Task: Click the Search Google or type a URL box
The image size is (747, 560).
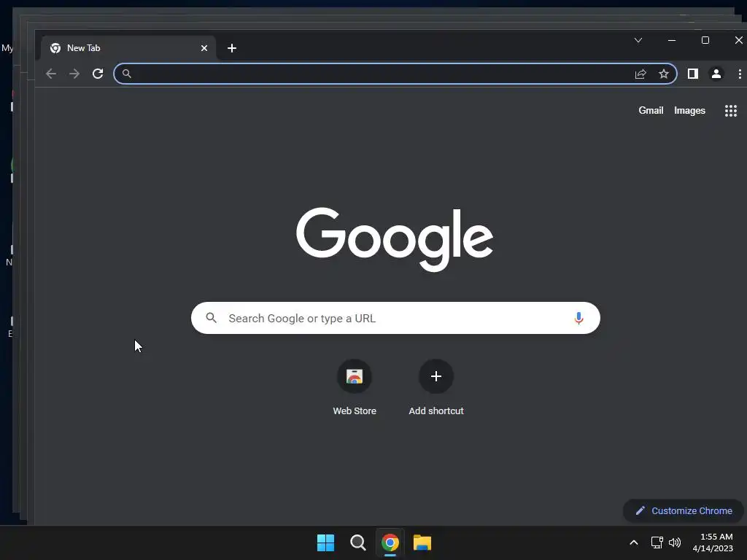Action: coord(395,318)
